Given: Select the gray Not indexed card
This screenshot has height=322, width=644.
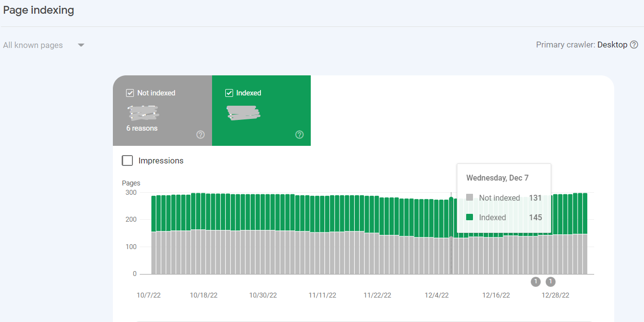Looking at the screenshot, I should (162, 111).
